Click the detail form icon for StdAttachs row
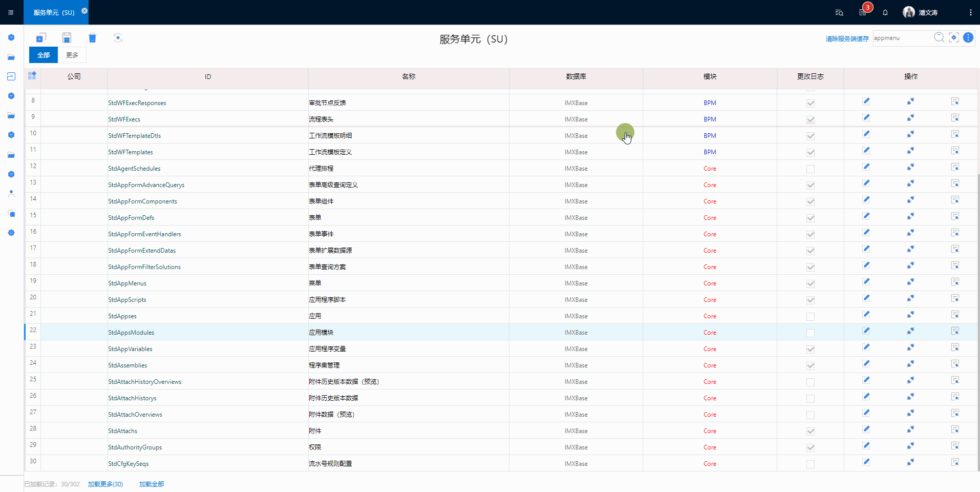This screenshot has width=980, height=492. tap(955, 429)
